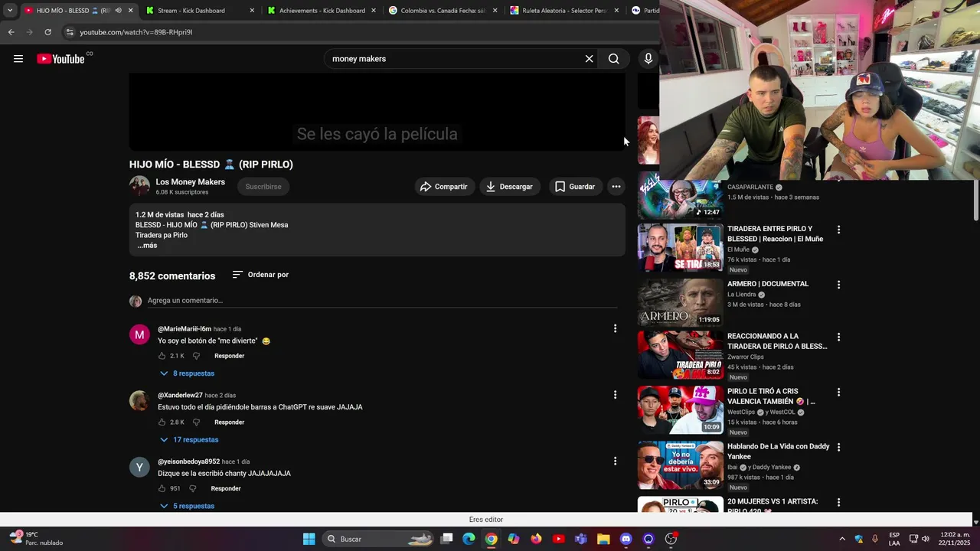This screenshot has width=980, height=551.
Task: Open clock showing 12:02 a. m.
Action: (954, 539)
